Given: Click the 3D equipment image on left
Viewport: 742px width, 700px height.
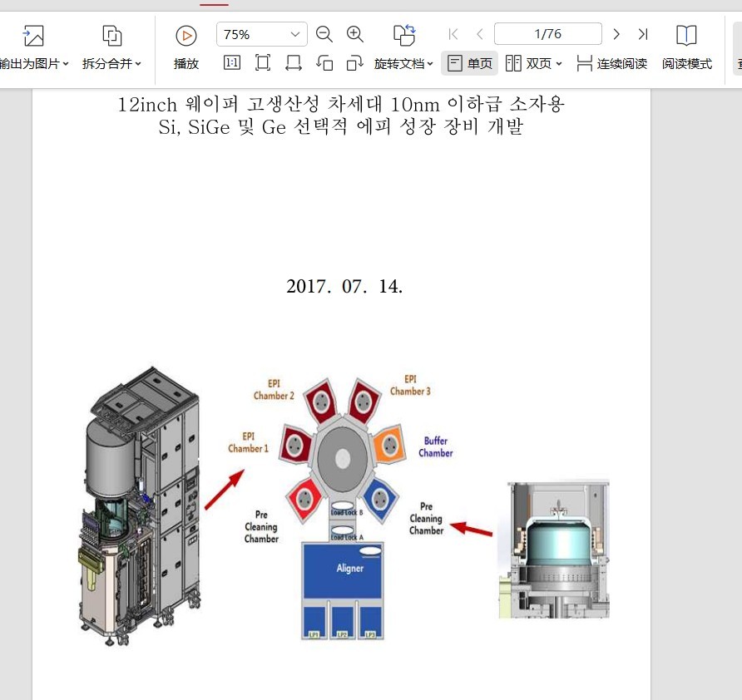Looking at the screenshot, I should (139, 506).
